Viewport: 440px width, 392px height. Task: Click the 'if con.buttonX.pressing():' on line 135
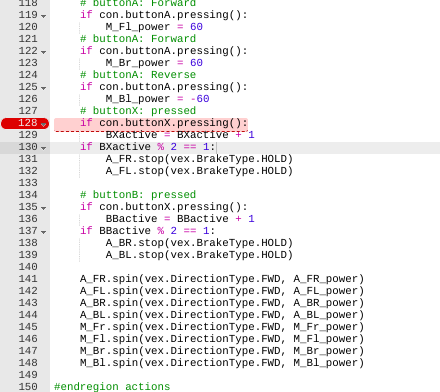click(164, 207)
